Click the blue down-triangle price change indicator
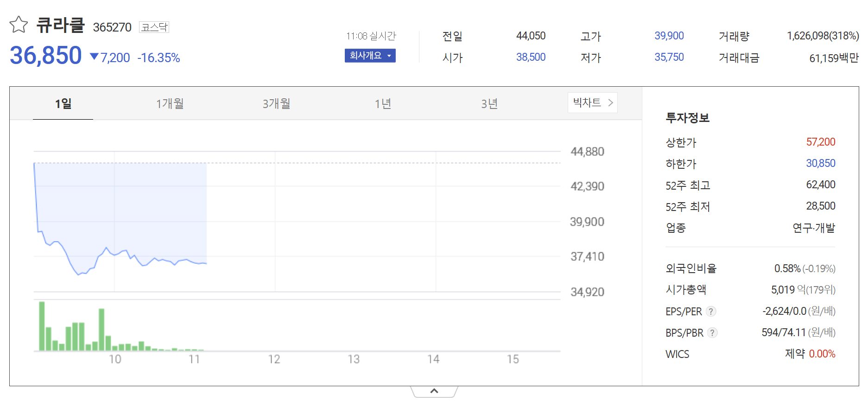This screenshot has height=402, width=868. coord(95,57)
